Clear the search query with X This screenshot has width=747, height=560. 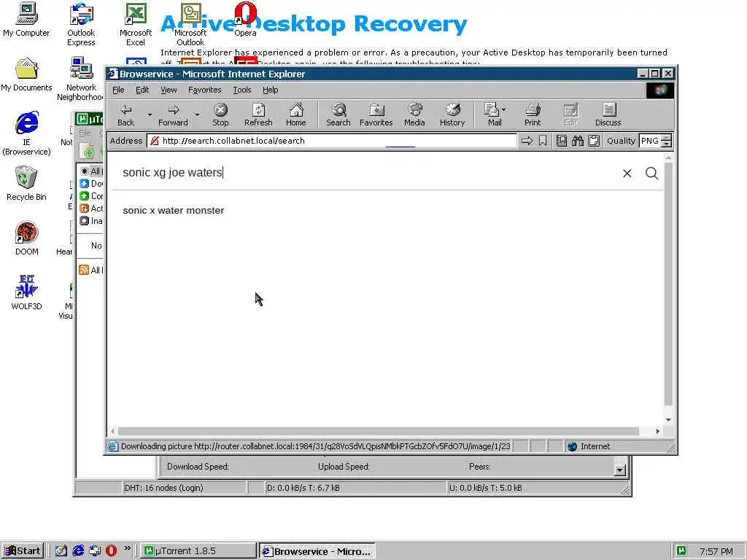[x=627, y=174]
